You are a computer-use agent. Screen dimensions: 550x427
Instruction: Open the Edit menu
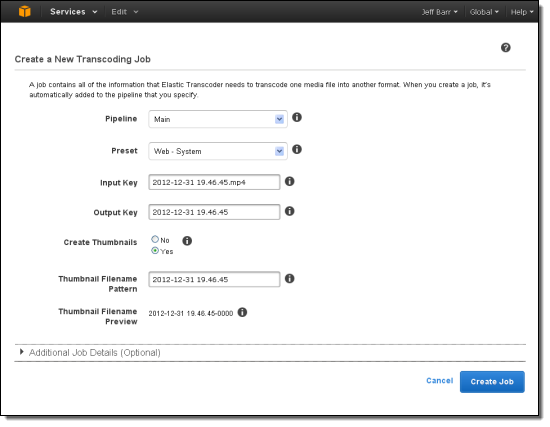point(125,12)
